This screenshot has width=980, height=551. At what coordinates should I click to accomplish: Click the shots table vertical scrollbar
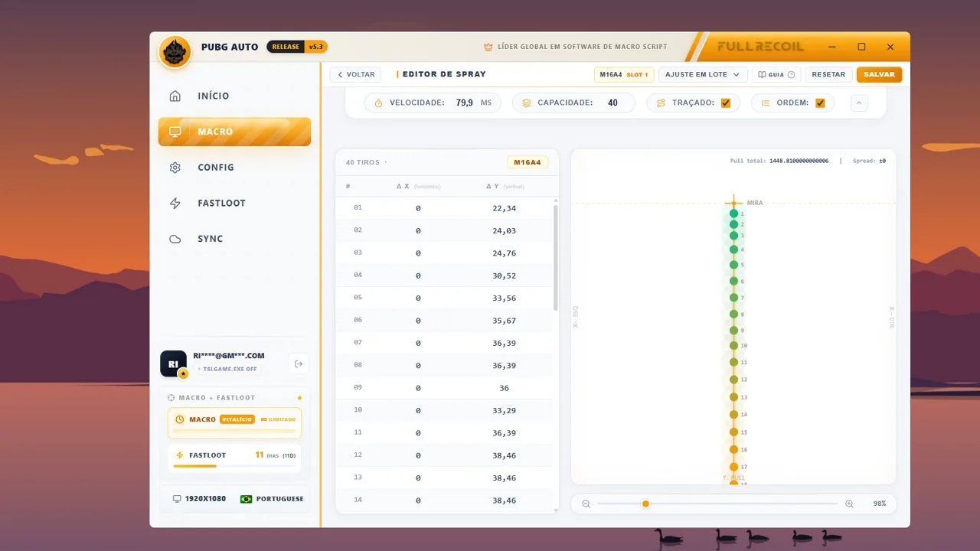click(x=556, y=258)
